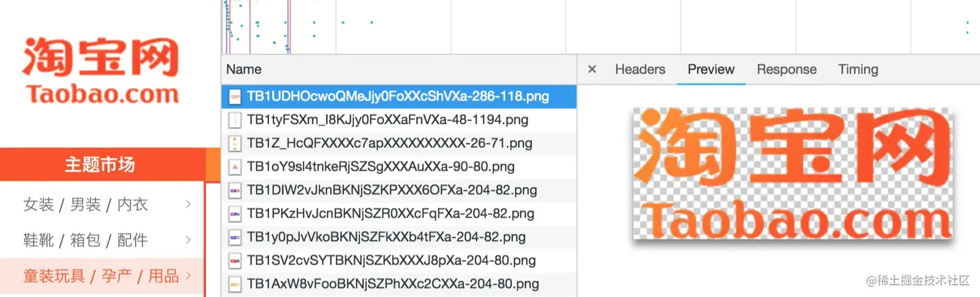Click file icon of TB1AxW8vFooBKNjSZPhXXc2CXXa-204-80.png
The image size is (980, 297).
(x=235, y=283)
